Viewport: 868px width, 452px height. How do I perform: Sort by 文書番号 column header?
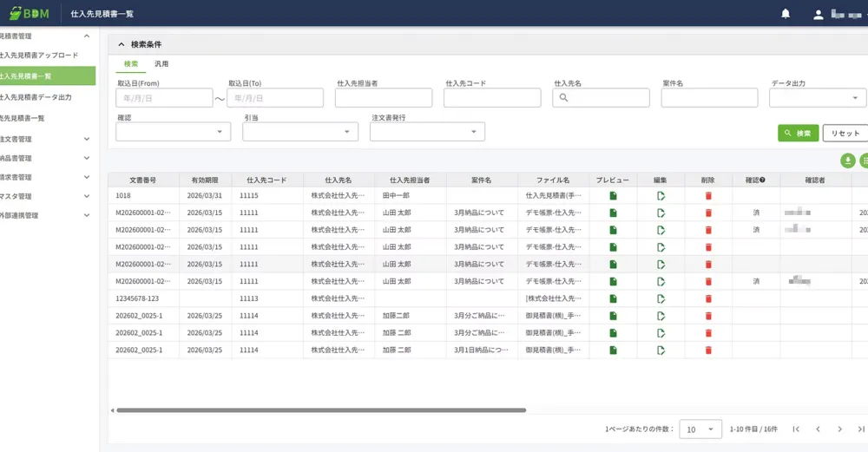pos(143,180)
